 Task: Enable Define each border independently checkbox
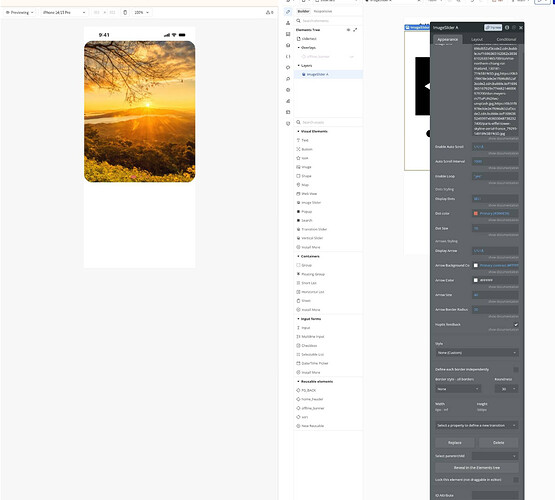pyautogui.click(x=516, y=369)
